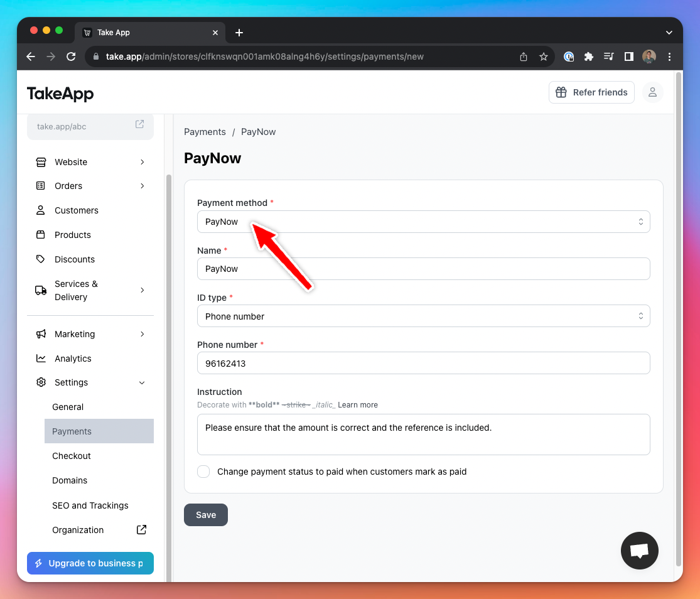Click the Save button

point(206,515)
